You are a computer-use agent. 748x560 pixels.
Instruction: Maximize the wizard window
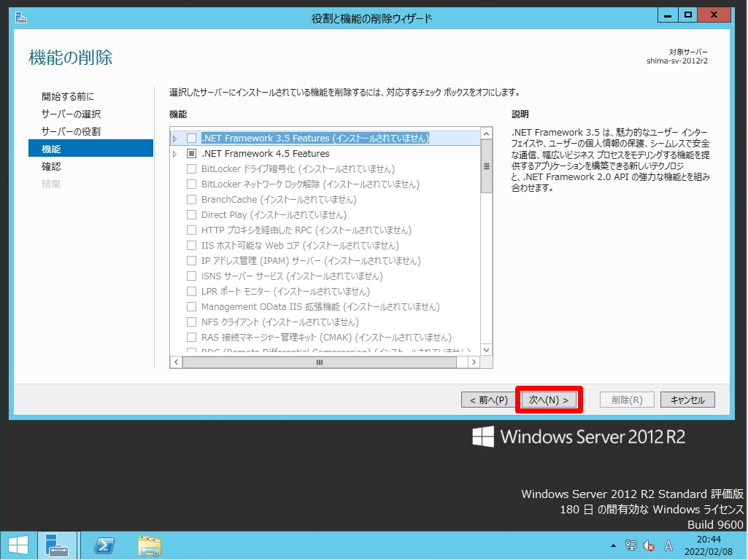(687, 15)
